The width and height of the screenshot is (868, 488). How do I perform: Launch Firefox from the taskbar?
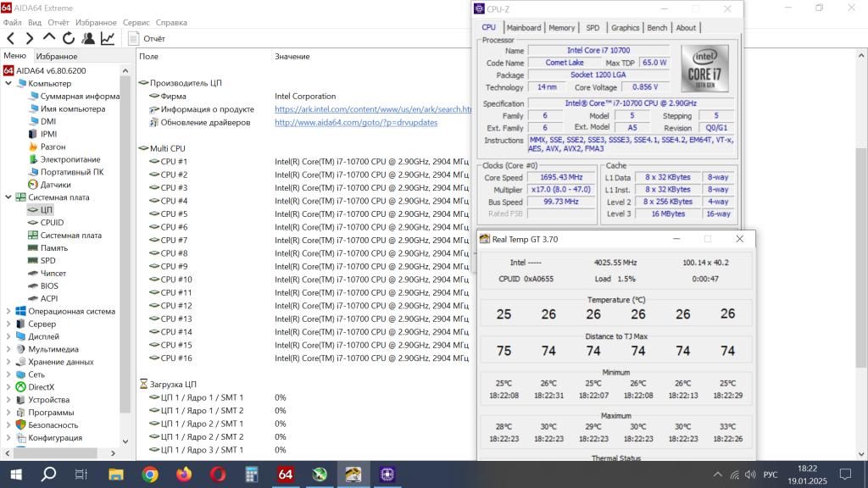click(x=184, y=474)
